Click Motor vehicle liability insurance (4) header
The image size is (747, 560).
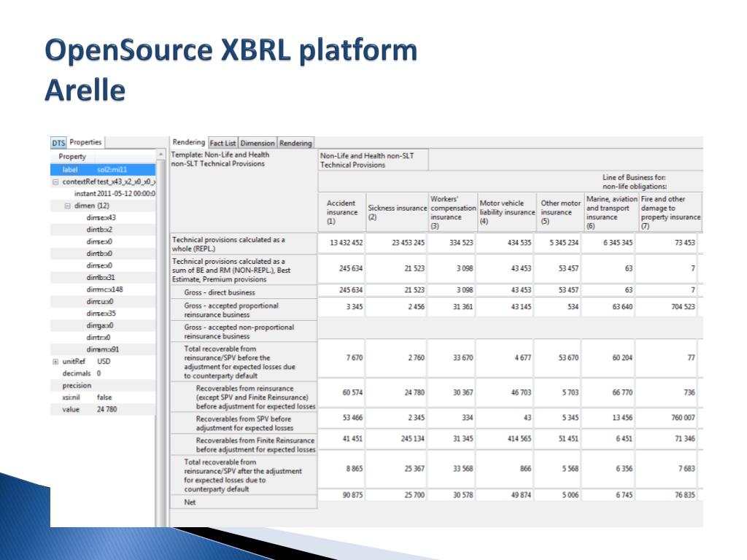point(507,212)
